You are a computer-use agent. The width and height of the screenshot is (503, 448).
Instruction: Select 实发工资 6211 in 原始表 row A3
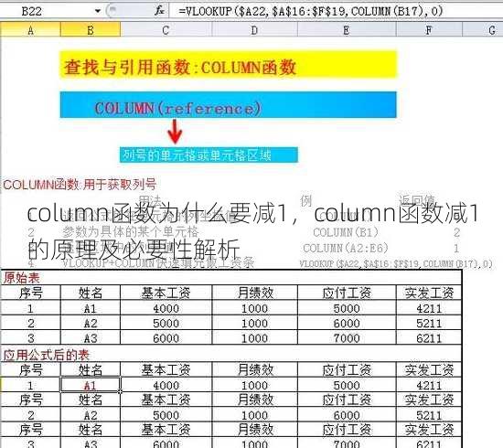pos(429,337)
